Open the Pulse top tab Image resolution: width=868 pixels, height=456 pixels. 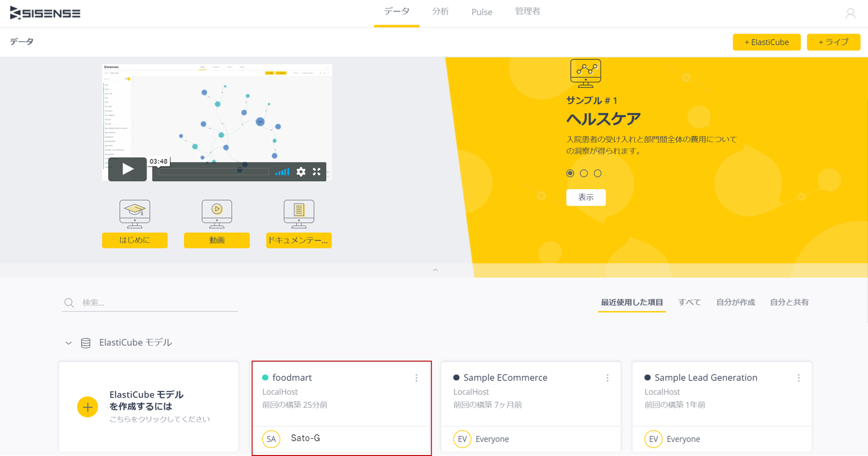pyautogui.click(x=482, y=12)
